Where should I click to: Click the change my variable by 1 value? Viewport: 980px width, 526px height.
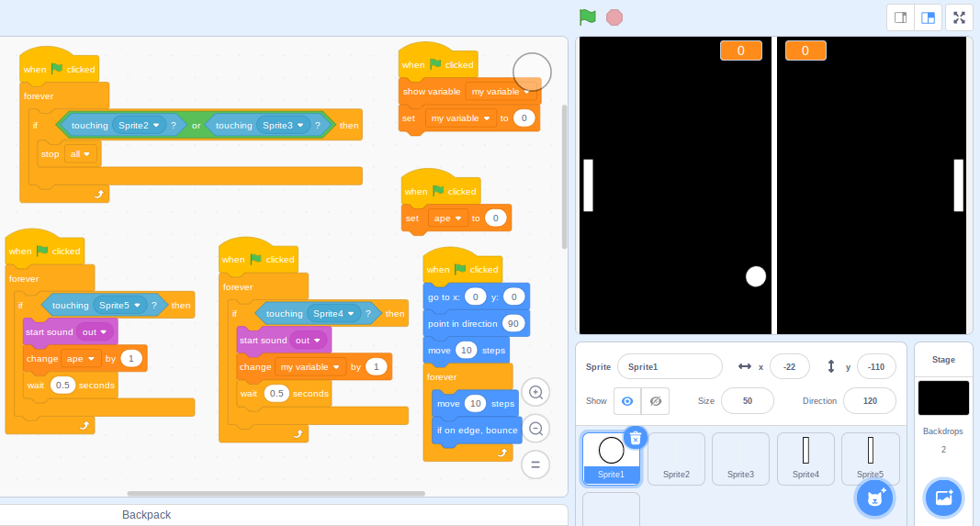pyautogui.click(x=376, y=367)
